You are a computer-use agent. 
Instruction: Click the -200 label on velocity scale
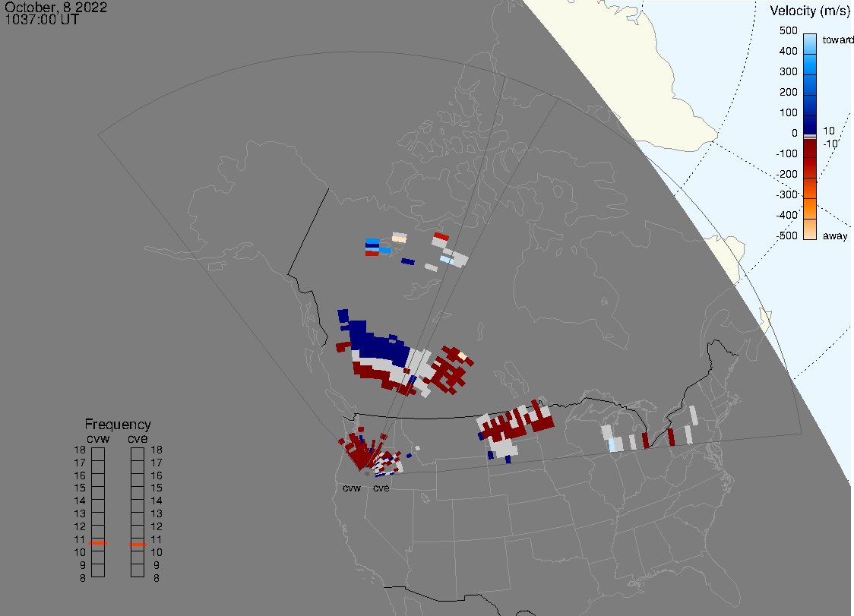pos(787,174)
